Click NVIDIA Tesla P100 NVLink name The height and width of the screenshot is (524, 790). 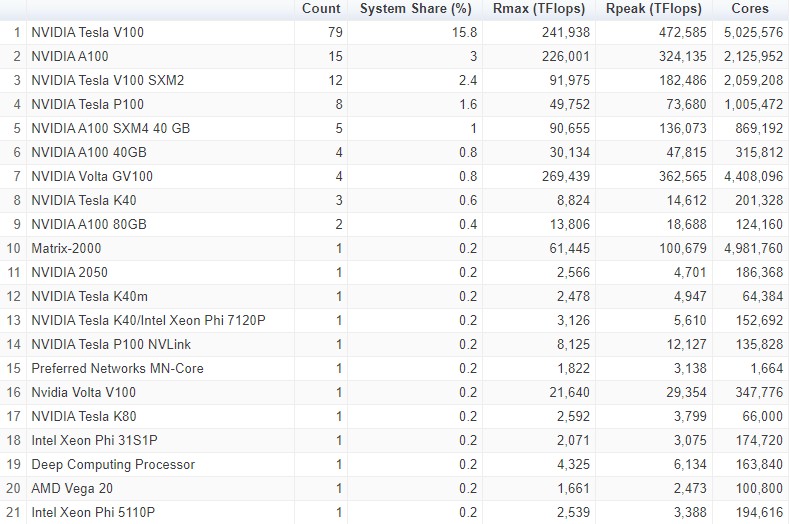coord(111,345)
